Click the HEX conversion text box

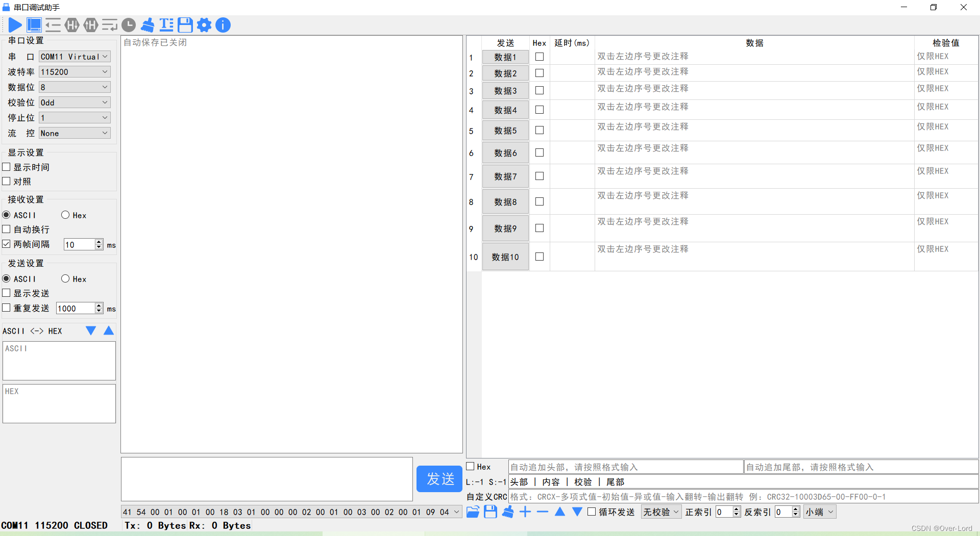[59, 403]
